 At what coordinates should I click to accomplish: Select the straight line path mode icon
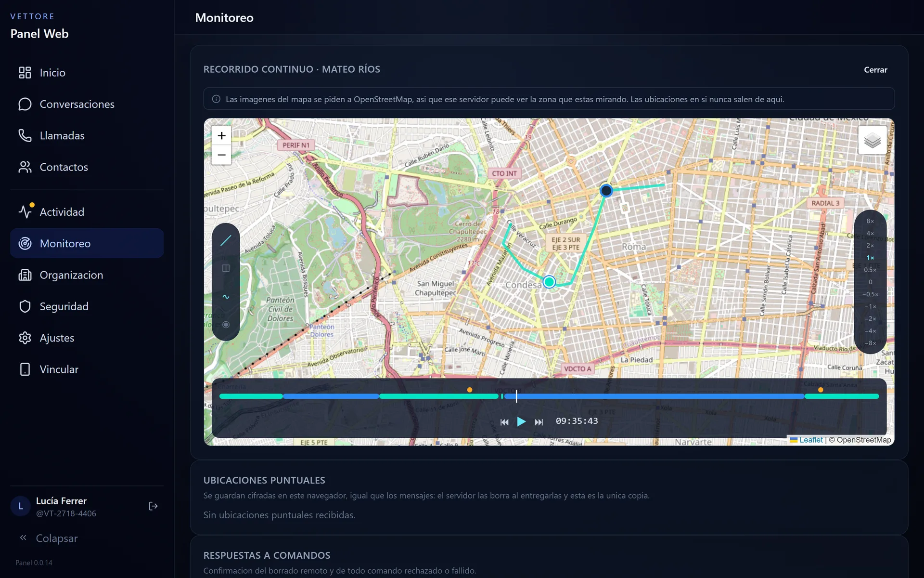coord(226,240)
